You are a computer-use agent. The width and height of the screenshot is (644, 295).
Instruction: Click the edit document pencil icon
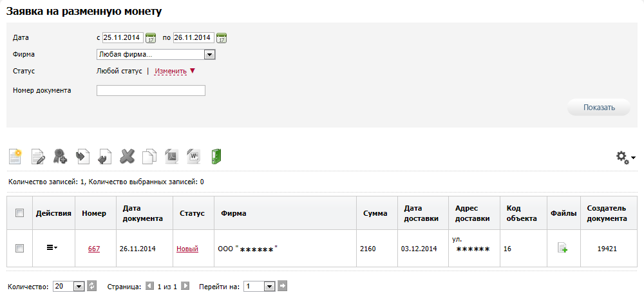click(x=38, y=157)
